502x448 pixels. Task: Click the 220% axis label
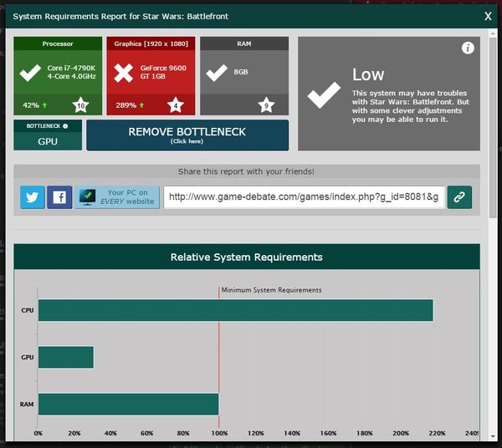pyautogui.click(x=437, y=433)
